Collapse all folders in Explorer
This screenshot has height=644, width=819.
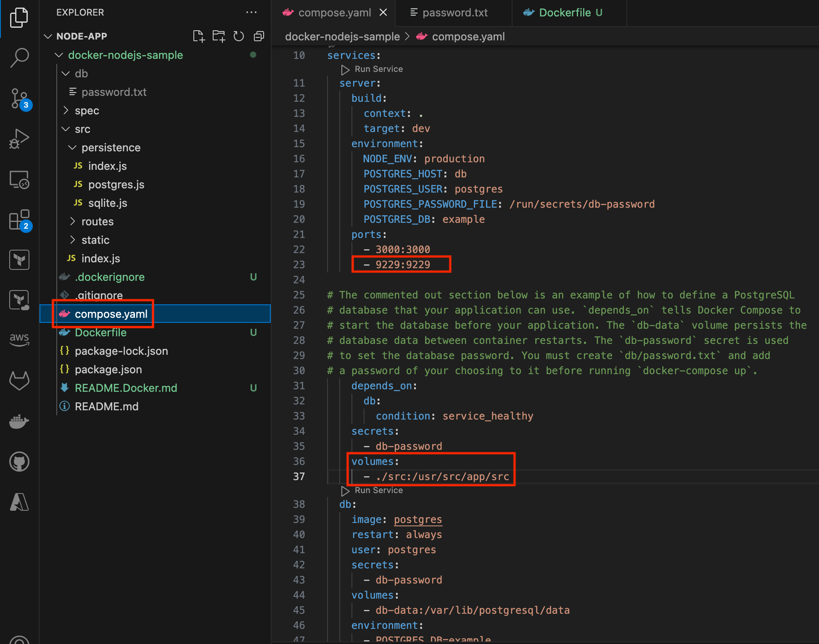coord(259,37)
